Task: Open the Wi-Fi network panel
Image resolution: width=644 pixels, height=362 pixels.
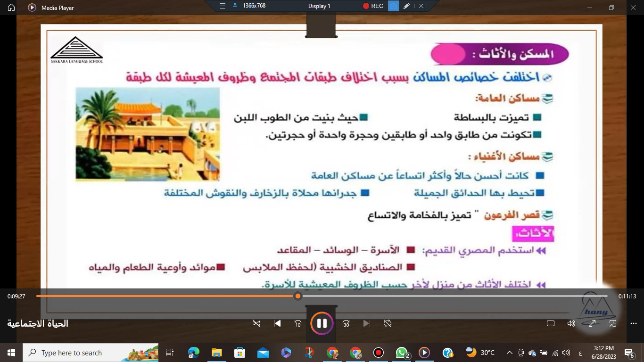Action: [555, 353]
